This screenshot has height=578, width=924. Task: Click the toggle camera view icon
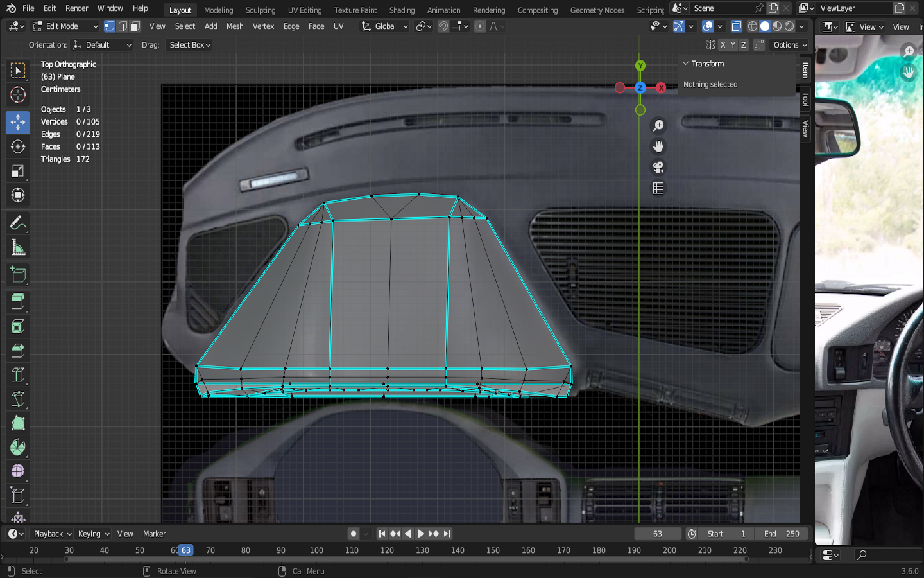point(658,168)
